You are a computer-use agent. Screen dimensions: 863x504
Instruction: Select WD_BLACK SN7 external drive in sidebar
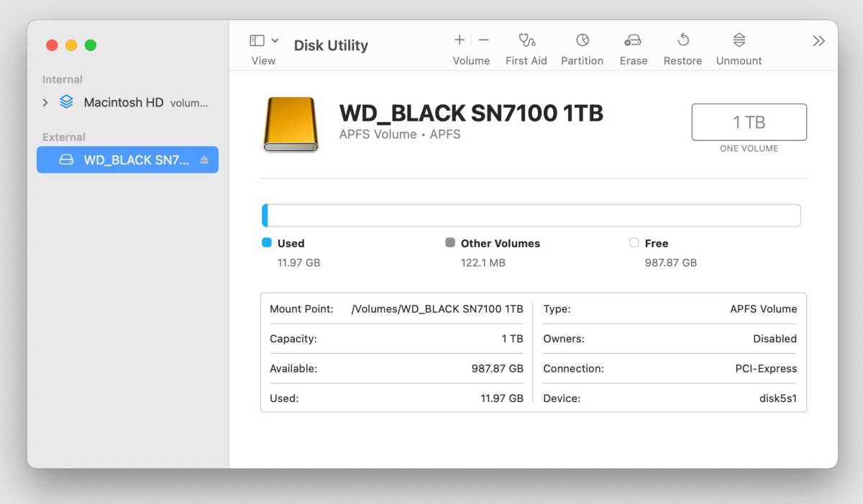(x=127, y=160)
